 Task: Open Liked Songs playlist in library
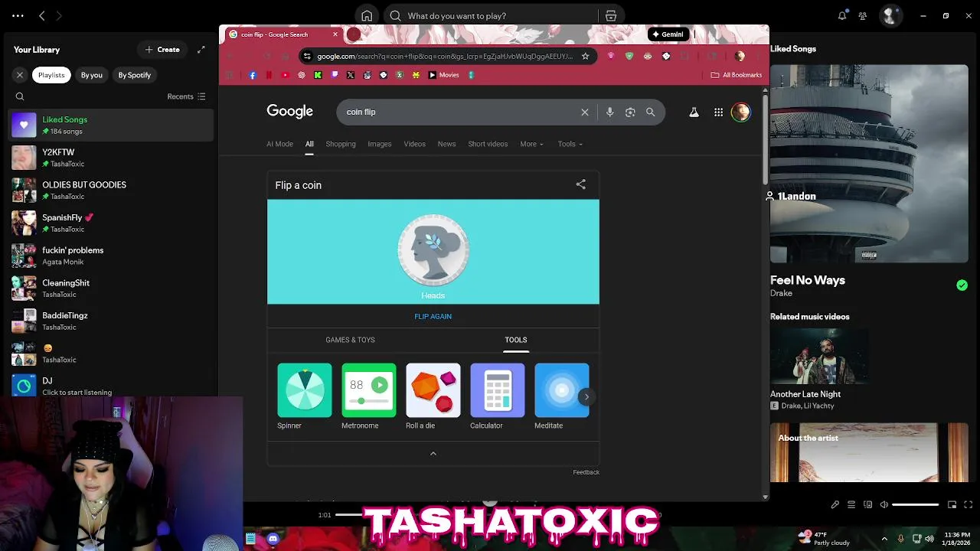[111, 125]
